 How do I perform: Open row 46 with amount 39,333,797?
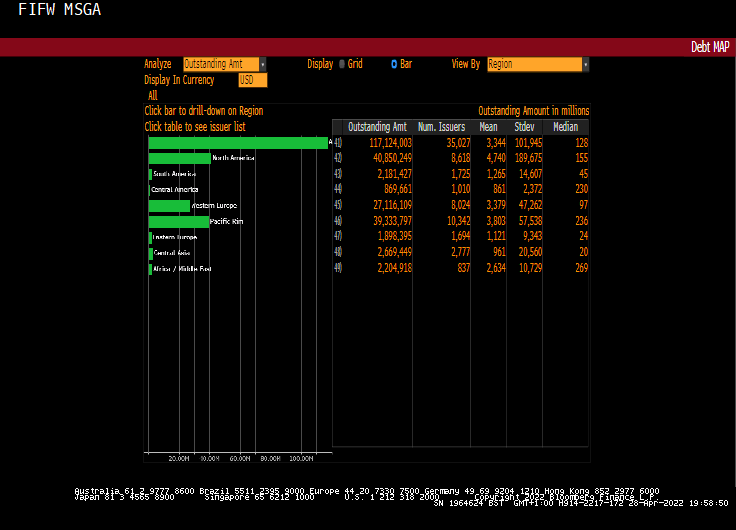(x=378, y=221)
